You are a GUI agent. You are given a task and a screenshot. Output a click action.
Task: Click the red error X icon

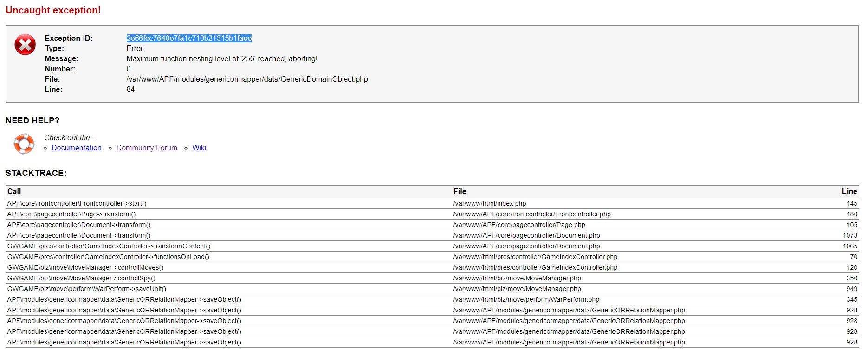coord(25,45)
